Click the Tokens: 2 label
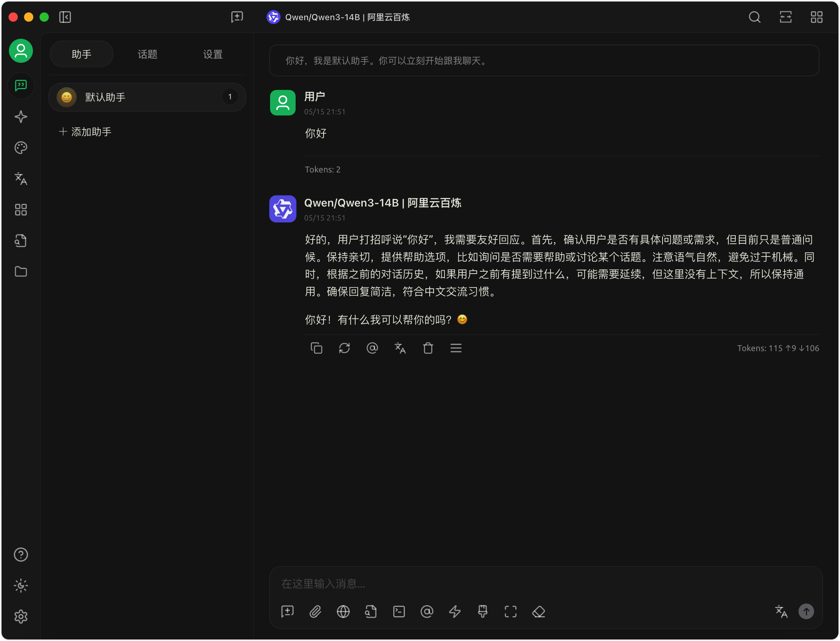Viewport: 840px width, 641px height. [x=323, y=169]
